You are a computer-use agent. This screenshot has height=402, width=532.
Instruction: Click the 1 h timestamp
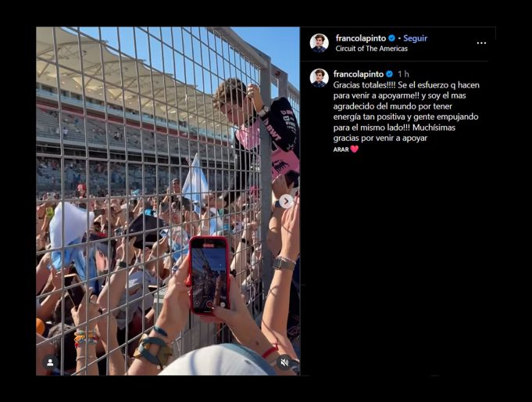pyautogui.click(x=403, y=74)
